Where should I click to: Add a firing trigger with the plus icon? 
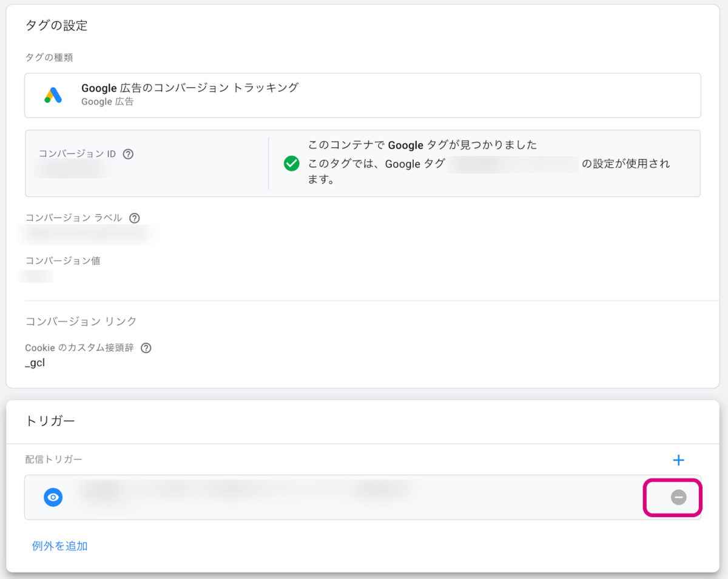click(x=678, y=460)
